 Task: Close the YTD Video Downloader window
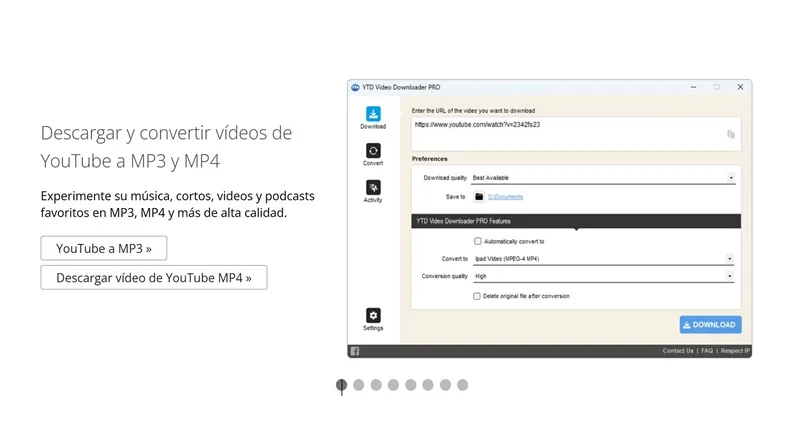tap(740, 87)
